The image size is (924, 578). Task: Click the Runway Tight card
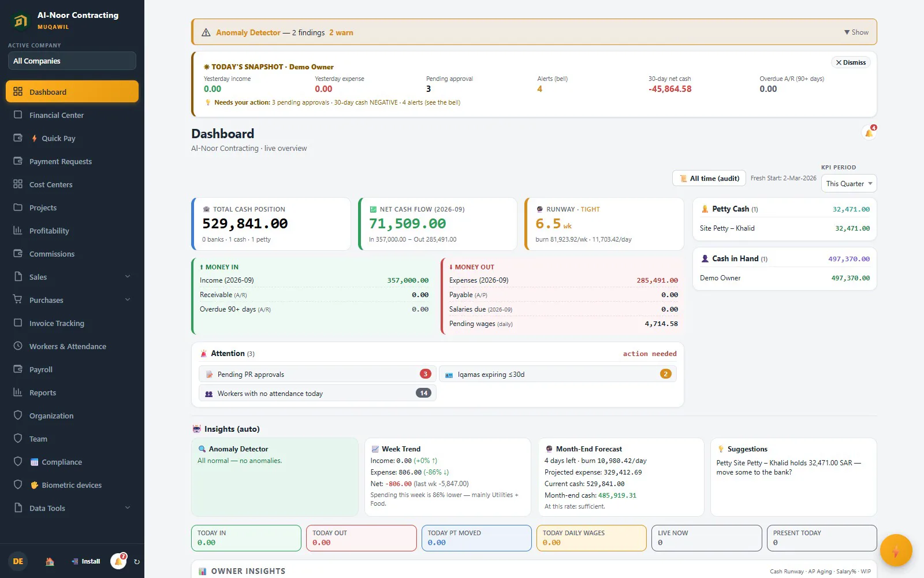[604, 224]
